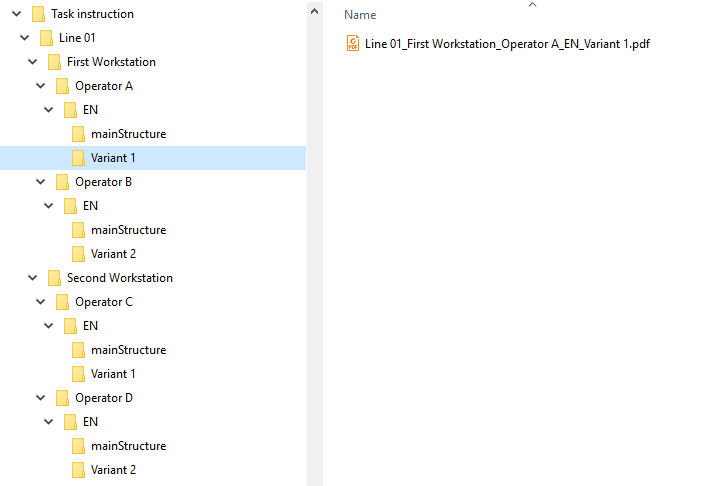Select mainStructure folder under Operator A

128,134
